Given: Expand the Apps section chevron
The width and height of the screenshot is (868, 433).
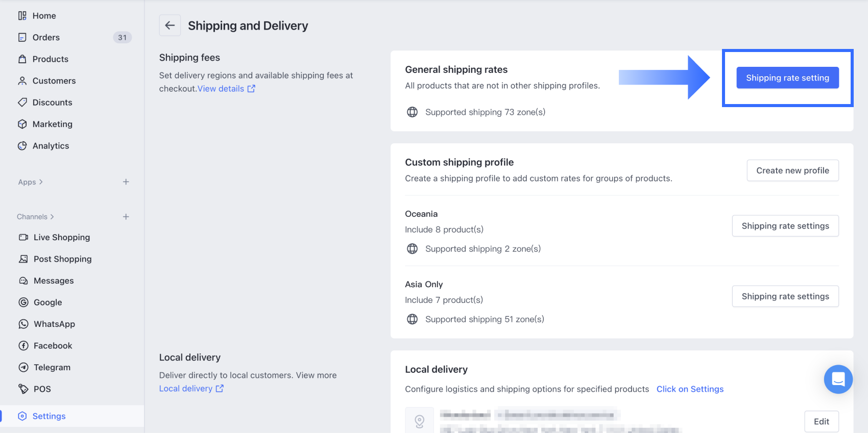Looking at the screenshot, I should [x=41, y=182].
